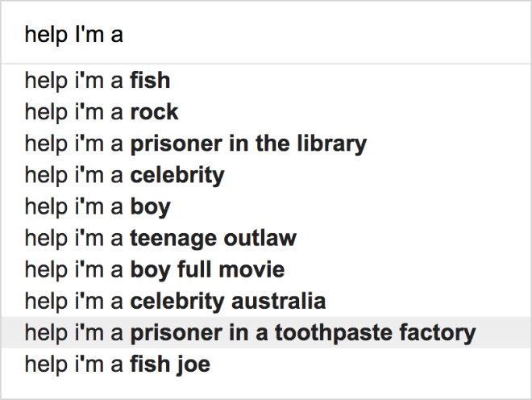Screen dimensions: 532x400
Task: Click bold text "teenage outlaw"
Action: [214, 238]
